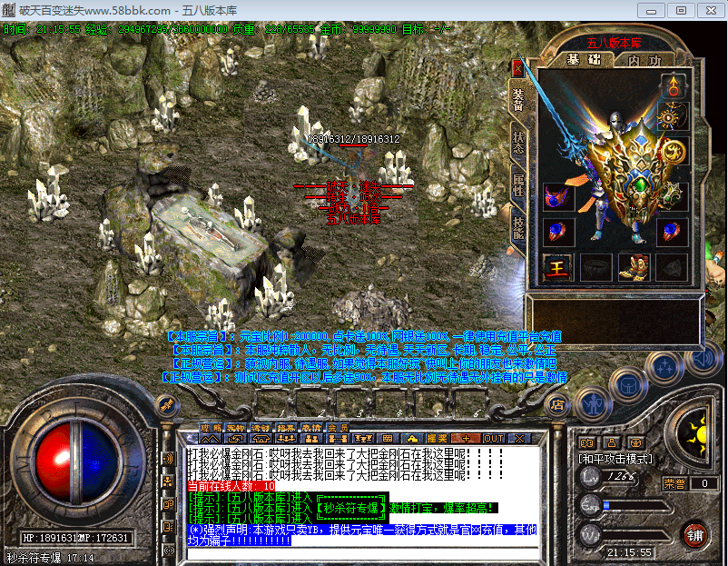This screenshot has width=728, height=566.
Task: Click the right blue gem ring slot
Action: pyautogui.click(x=673, y=232)
